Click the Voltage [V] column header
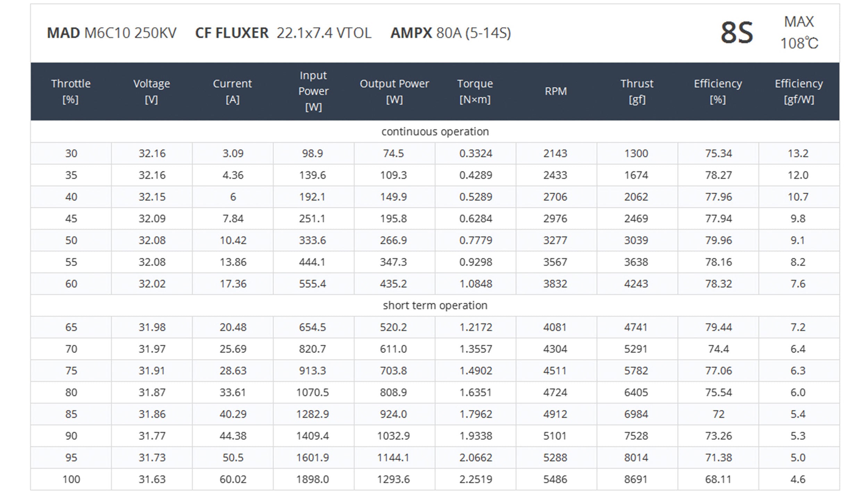This screenshot has width=868, height=493. (x=152, y=91)
